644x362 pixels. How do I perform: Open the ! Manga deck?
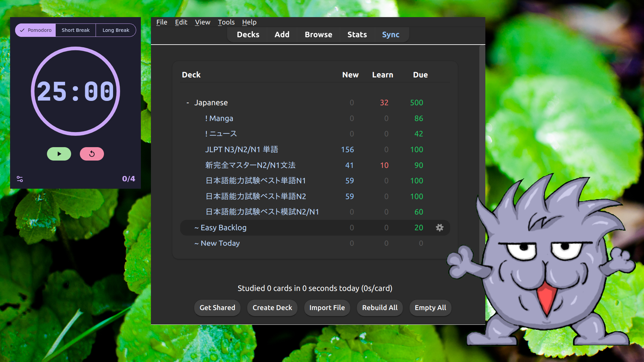(x=219, y=118)
